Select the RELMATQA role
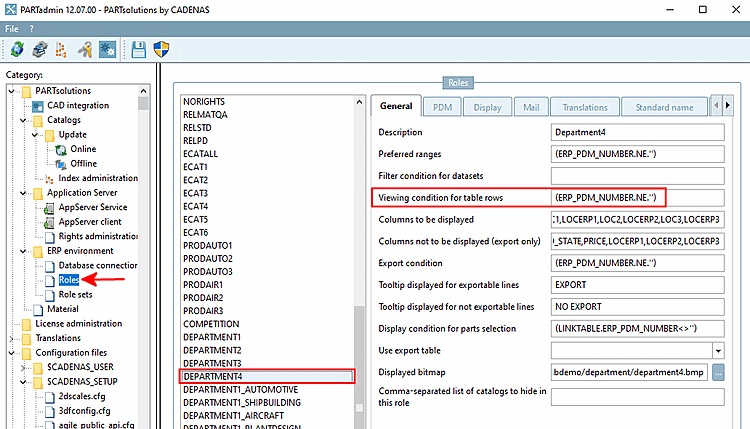750x429 pixels. click(205, 115)
